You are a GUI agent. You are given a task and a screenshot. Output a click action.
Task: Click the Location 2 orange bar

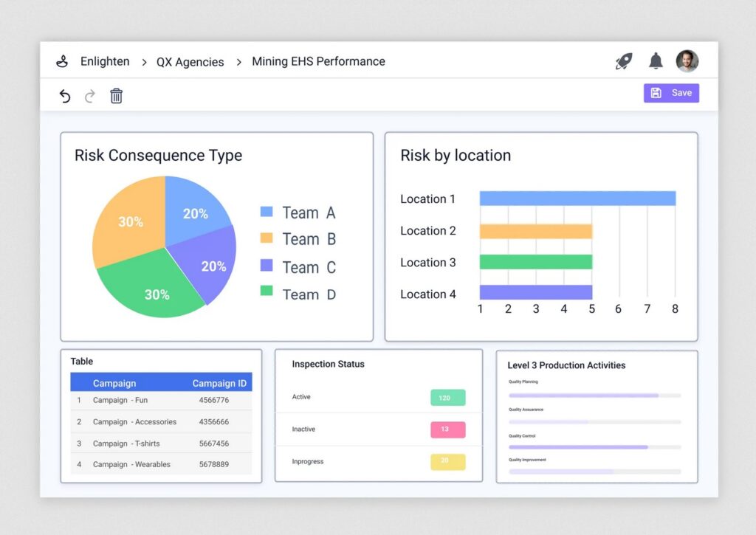[536, 232]
